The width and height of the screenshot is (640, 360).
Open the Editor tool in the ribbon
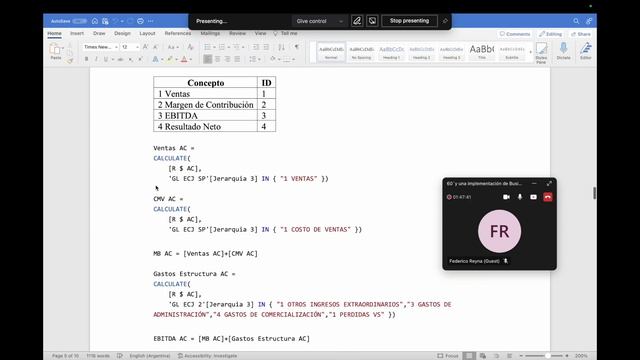(x=586, y=51)
